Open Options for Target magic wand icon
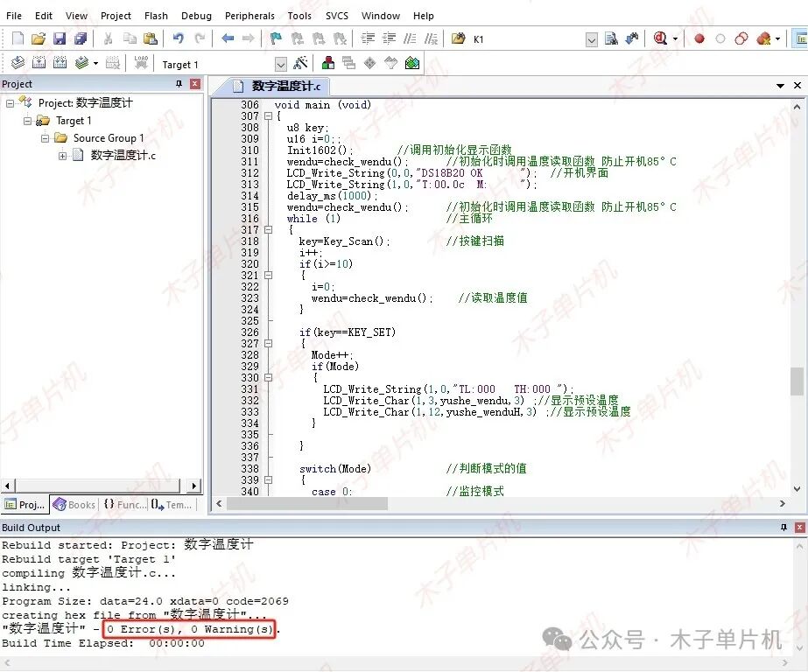Viewport: 808px width, 672px height. pos(300,63)
